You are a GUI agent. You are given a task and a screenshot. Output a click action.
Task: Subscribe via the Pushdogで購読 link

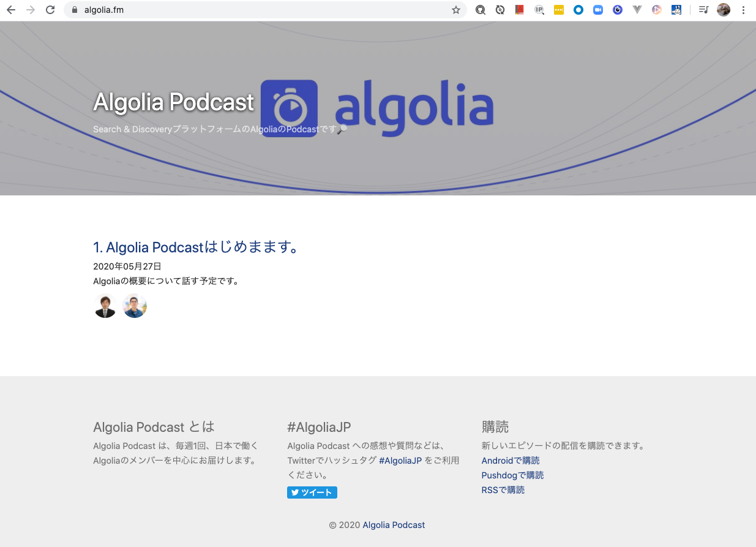(512, 475)
